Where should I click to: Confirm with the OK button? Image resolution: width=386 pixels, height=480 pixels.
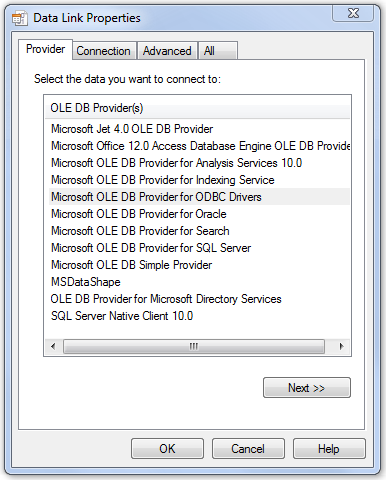(167, 449)
